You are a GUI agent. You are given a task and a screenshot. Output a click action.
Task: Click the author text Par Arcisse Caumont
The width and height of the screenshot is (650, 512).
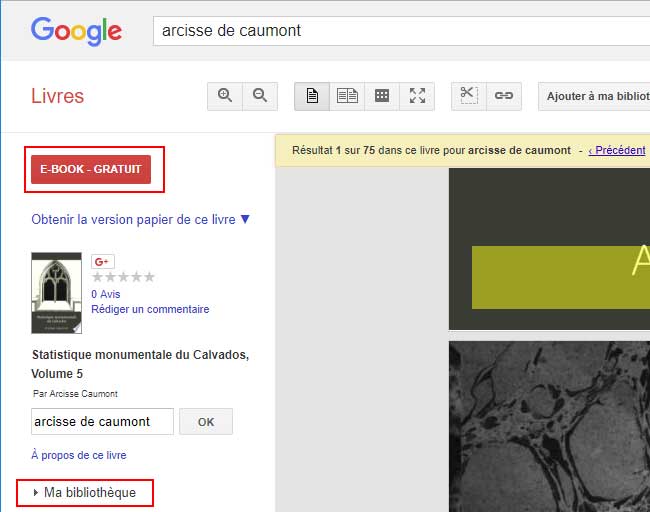pos(75,394)
